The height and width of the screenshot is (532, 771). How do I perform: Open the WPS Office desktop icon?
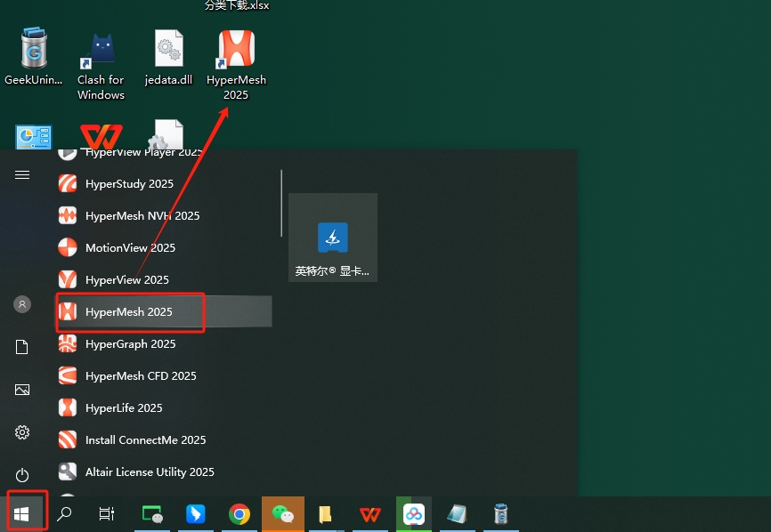(x=101, y=135)
